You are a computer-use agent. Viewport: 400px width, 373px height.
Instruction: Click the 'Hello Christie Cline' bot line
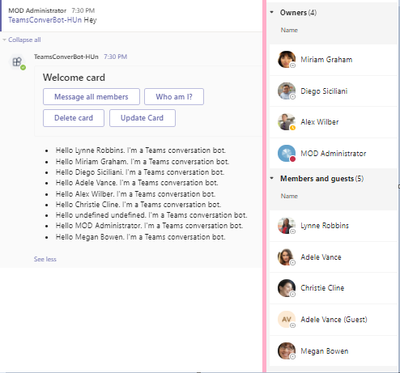pos(138,204)
